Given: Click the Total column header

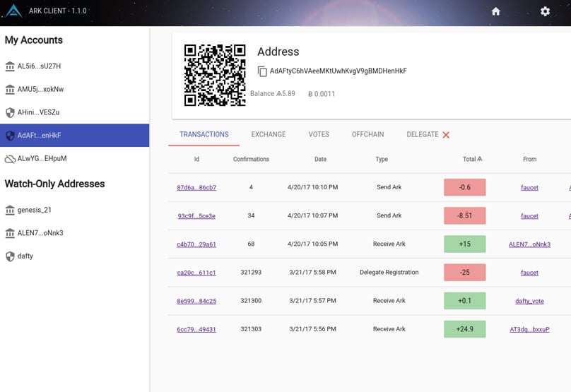Looking at the screenshot, I should tap(472, 159).
